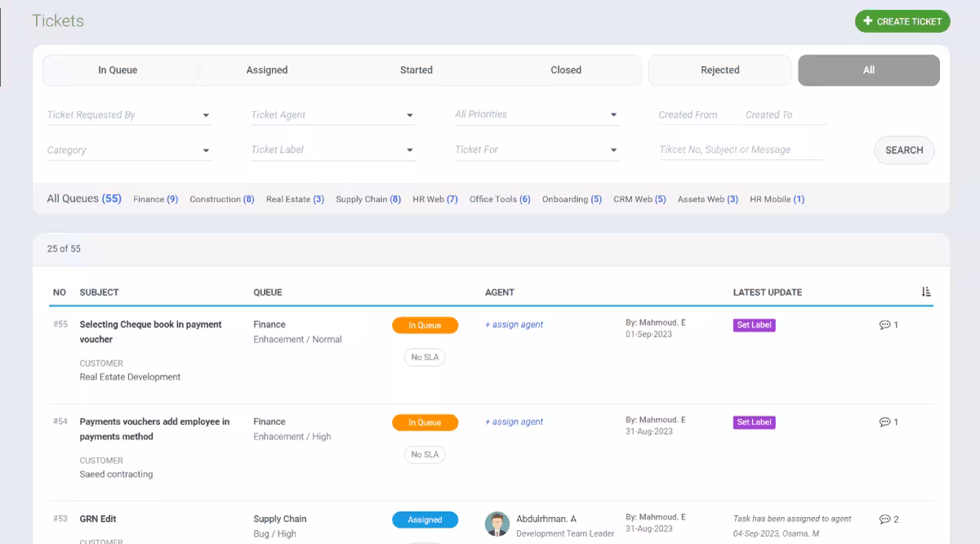Filter by Finance (9) queue

(x=155, y=199)
